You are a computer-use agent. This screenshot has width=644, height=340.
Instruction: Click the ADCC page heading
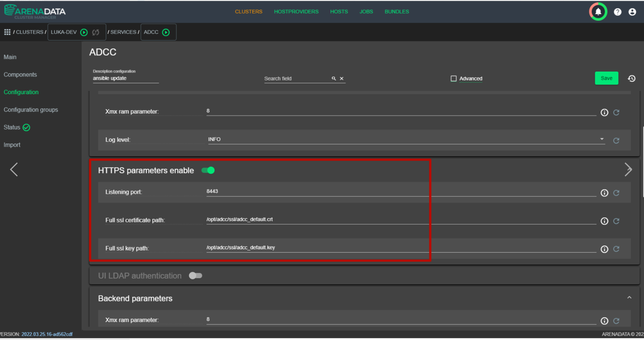click(103, 52)
